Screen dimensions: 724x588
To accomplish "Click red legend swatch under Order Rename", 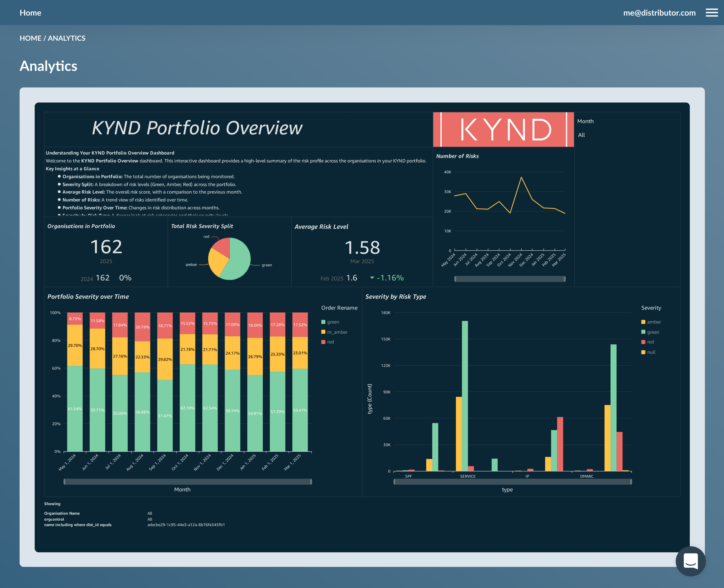I will click(x=323, y=342).
